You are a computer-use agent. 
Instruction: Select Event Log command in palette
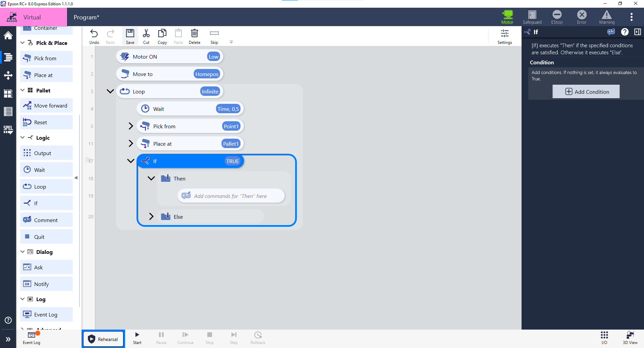(x=46, y=315)
